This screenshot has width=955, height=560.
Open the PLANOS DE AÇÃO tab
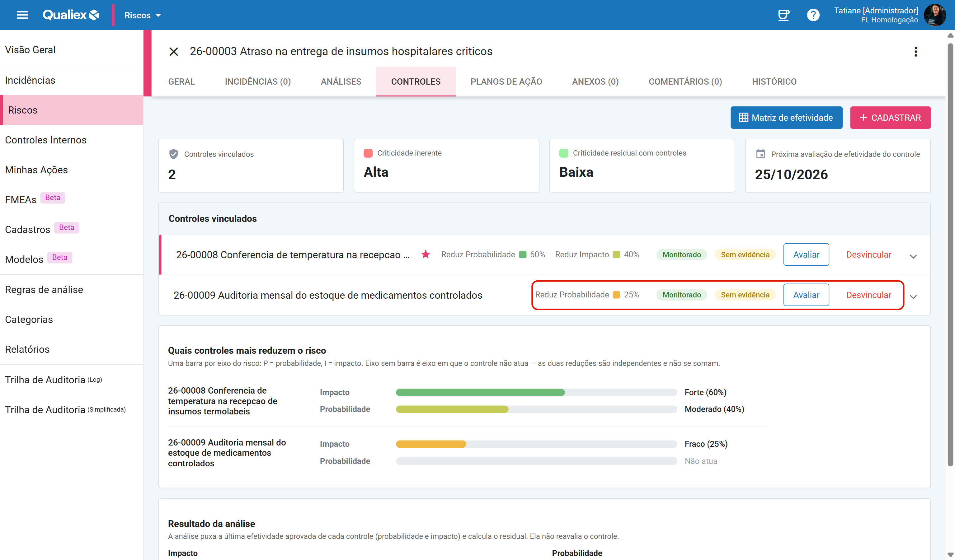point(506,82)
